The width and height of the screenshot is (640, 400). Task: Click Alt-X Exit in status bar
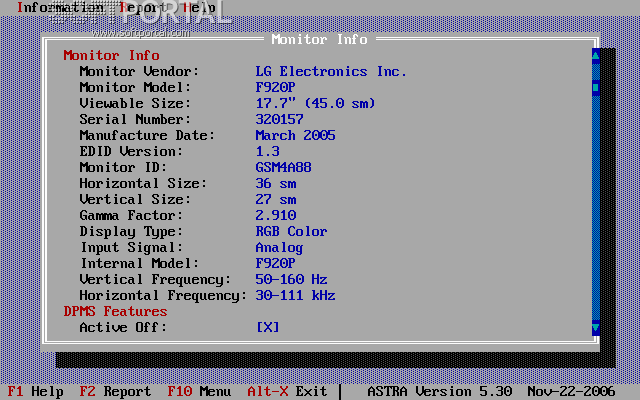pyautogui.click(x=287, y=391)
